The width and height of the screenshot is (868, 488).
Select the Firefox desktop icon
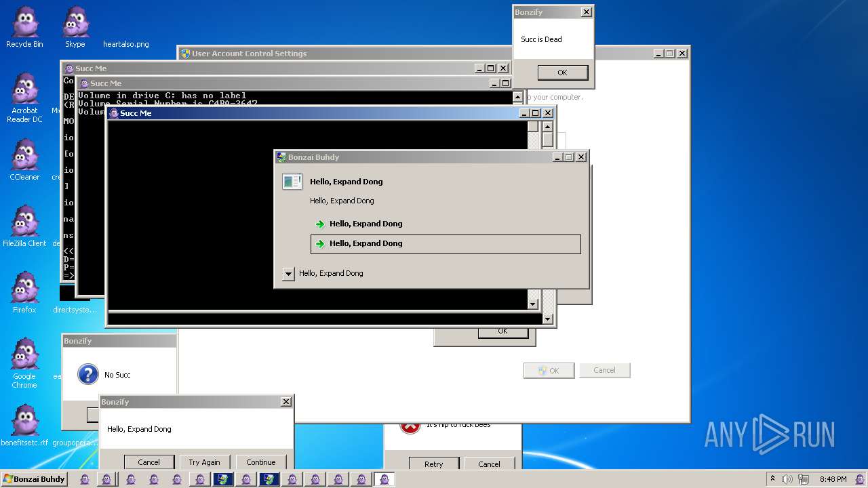(24, 293)
